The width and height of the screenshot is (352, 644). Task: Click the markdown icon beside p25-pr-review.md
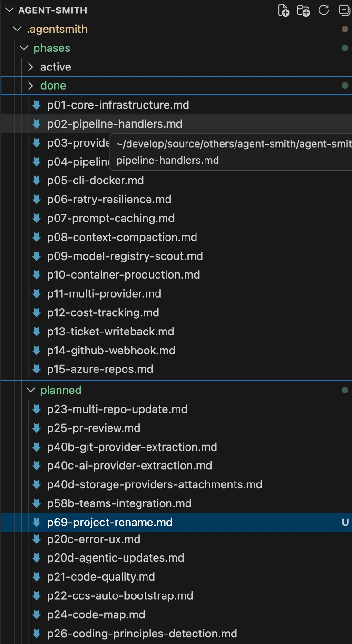(36, 428)
